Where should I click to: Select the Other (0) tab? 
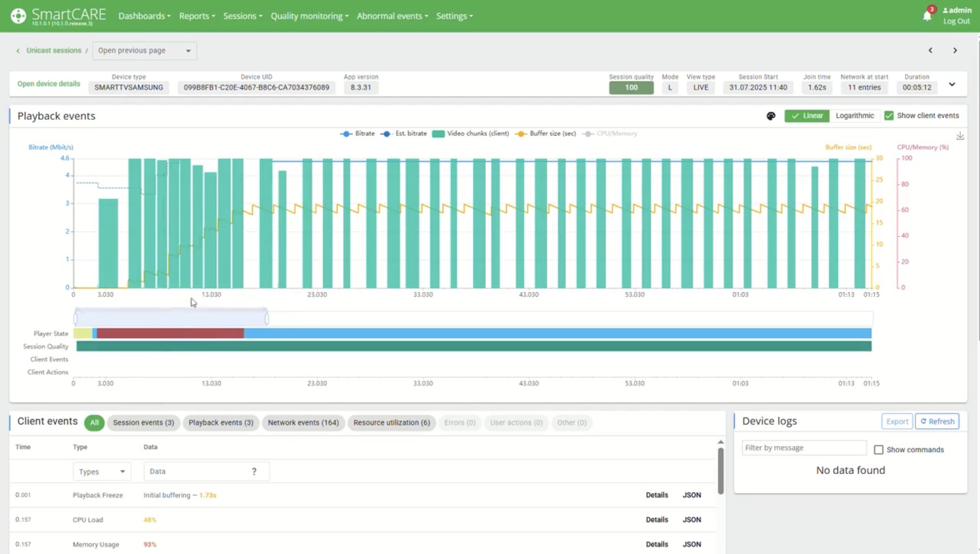pyautogui.click(x=572, y=422)
